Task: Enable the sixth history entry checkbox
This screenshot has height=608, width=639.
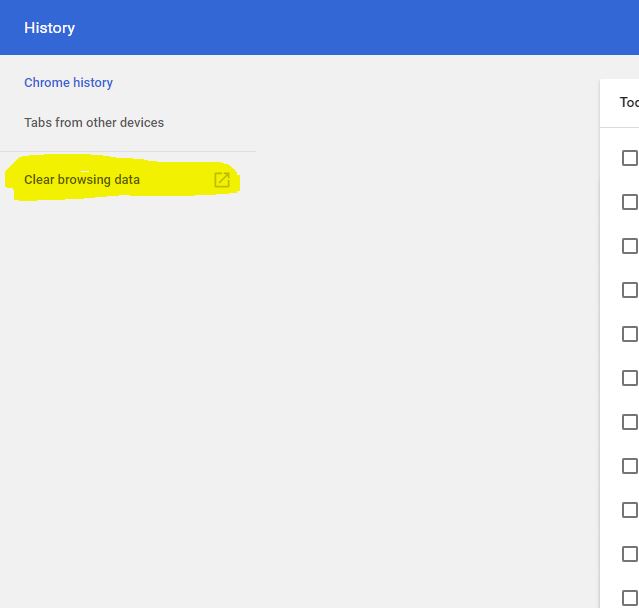Action: tap(629, 378)
